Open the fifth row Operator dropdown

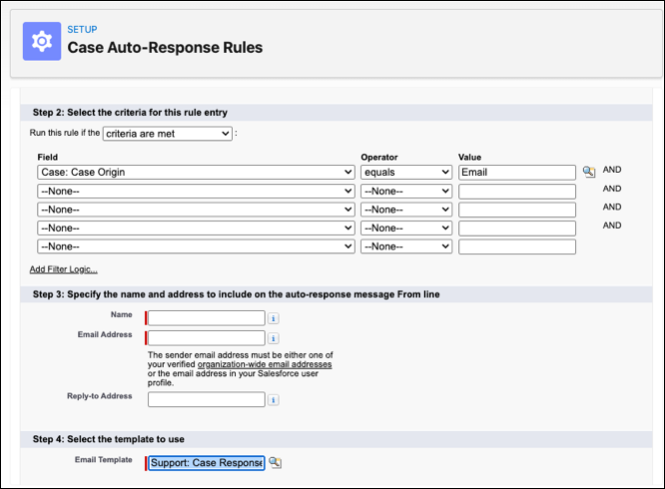click(x=406, y=246)
